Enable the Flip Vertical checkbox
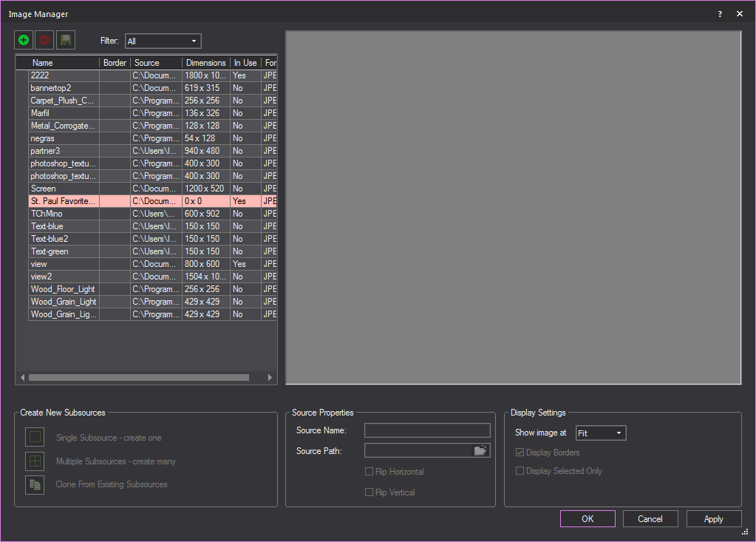The image size is (756, 542). pyautogui.click(x=369, y=492)
